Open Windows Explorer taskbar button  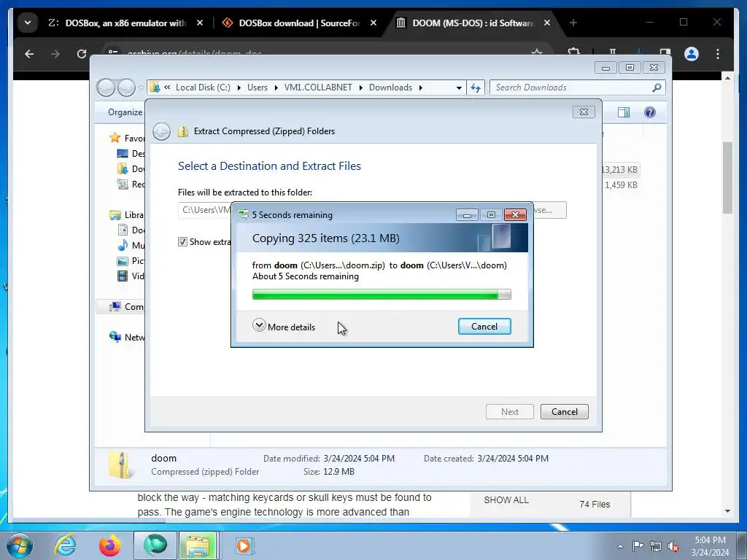198,545
